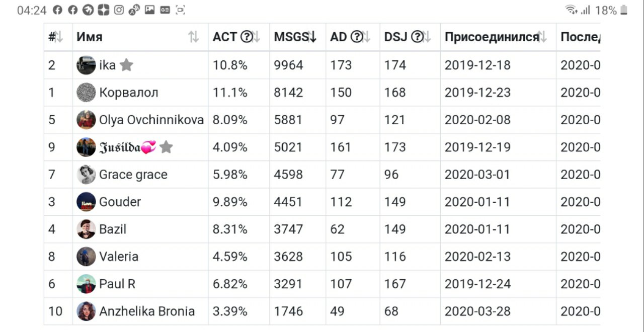This screenshot has width=644, height=332.
Task: Tap the battery indicator in status bar
Action: [624, 10]
